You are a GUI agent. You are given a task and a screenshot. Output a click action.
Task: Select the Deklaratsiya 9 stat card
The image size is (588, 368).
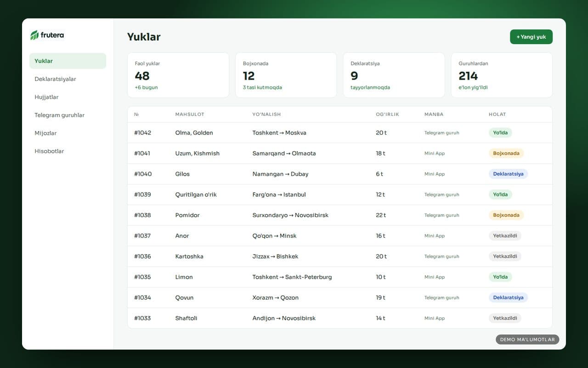tap(394, 75)
